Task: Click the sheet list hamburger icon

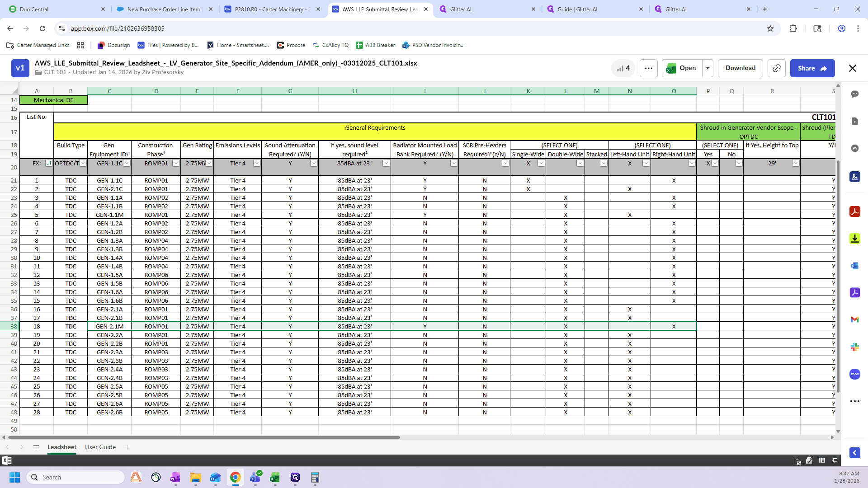Action: (x=36, y=447)
